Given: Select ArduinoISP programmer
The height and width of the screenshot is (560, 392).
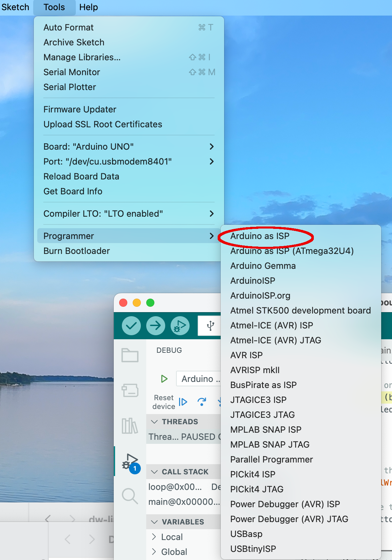Looking at the screenshot, I should click(301, 281).
